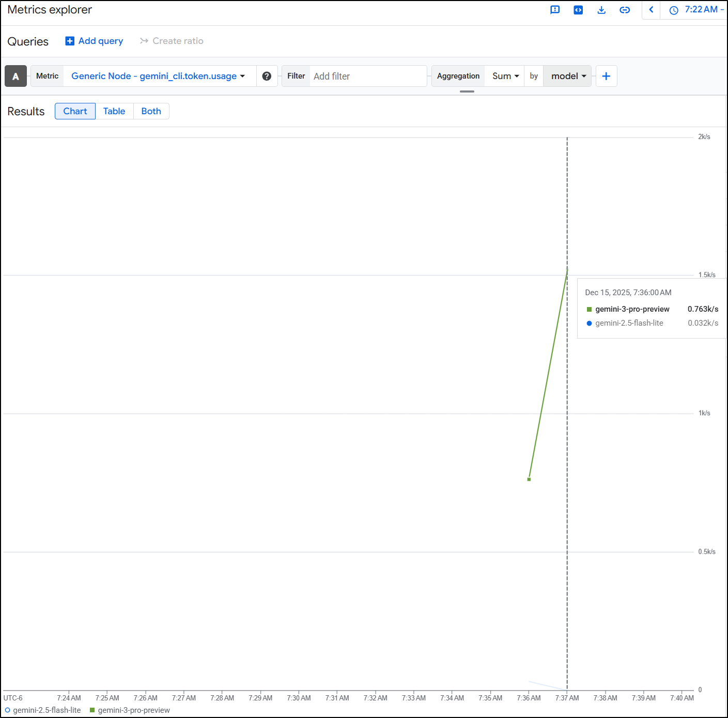Select the Chart results view
The height and width of the screenshot is (718, 728).
(75, 111)
